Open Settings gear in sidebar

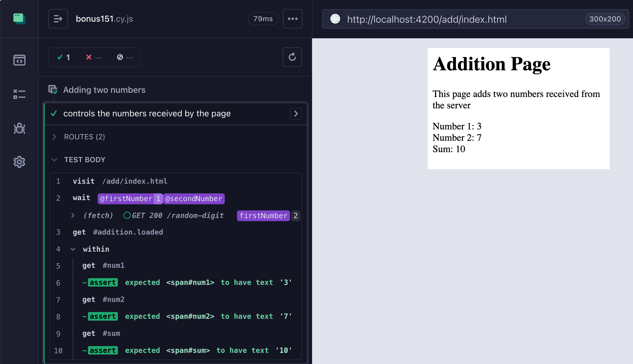19,162
